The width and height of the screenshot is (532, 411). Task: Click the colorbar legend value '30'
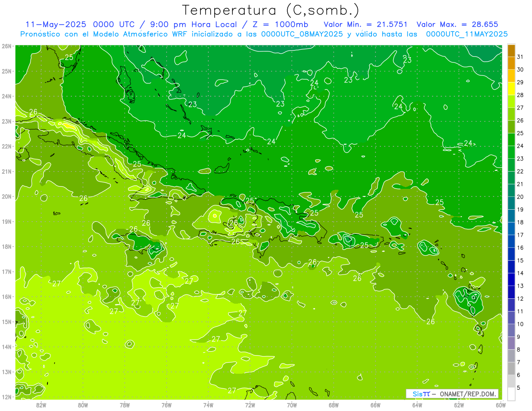pyautogui.click(x=520, y=69)
